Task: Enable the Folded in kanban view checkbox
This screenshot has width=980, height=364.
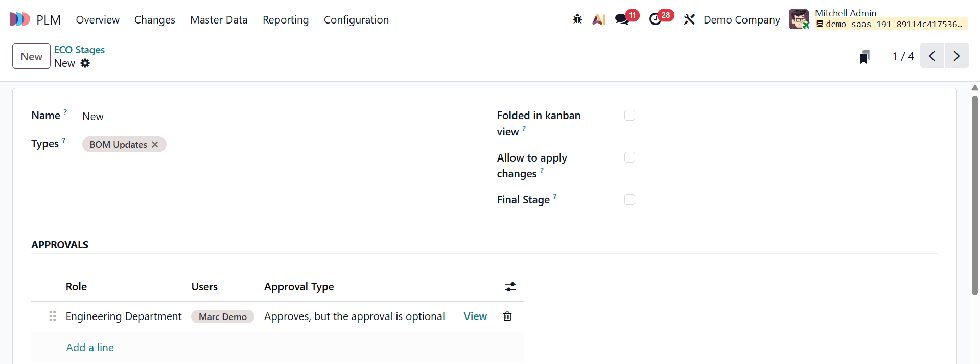Action: coord(629,115)
